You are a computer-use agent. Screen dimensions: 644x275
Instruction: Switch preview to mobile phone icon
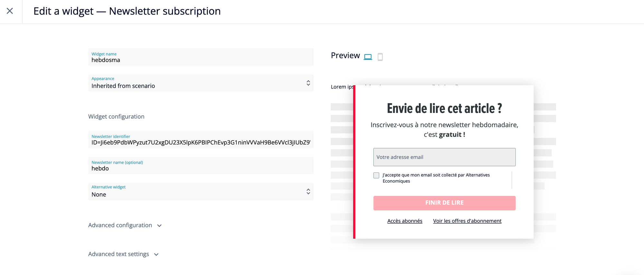(380, 57)
